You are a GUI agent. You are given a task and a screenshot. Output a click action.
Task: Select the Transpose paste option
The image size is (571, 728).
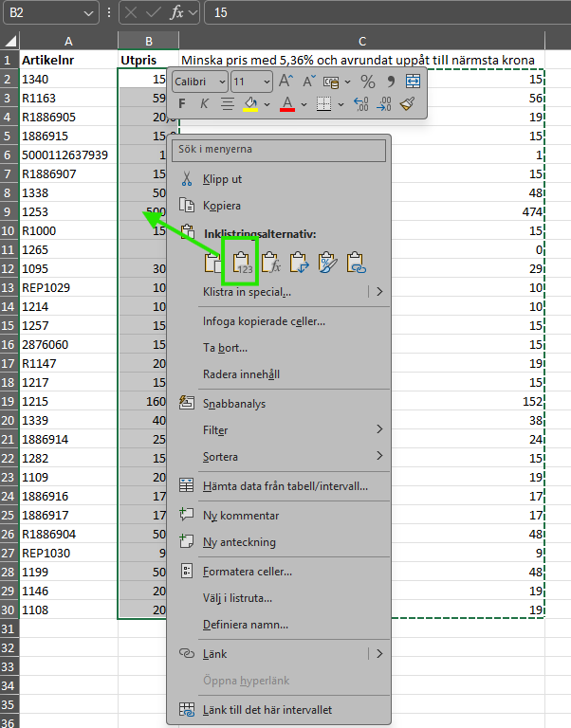pos(300,262)
